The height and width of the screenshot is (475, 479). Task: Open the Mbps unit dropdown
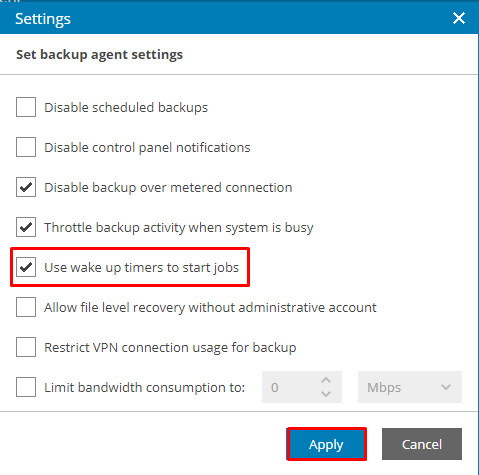(x=410, y=387)
